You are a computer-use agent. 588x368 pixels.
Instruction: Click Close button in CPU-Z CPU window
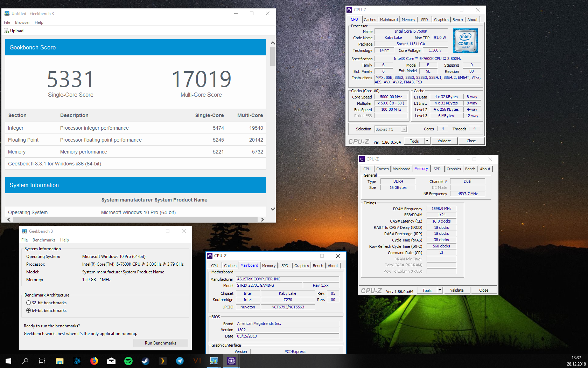pyautogui.click(x=471, y=141)
